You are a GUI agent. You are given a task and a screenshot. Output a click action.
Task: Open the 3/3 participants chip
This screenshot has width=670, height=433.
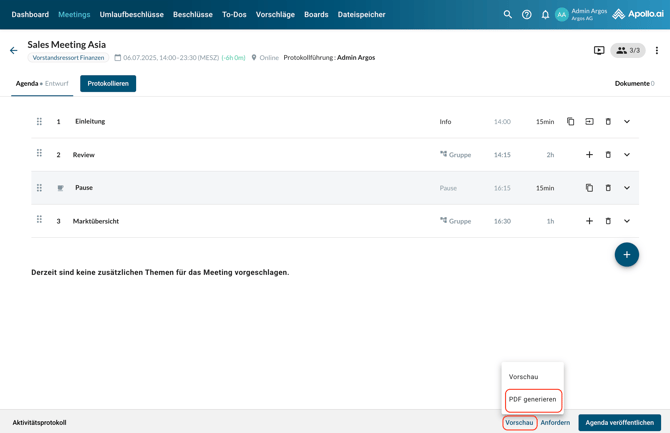[628, 50]
